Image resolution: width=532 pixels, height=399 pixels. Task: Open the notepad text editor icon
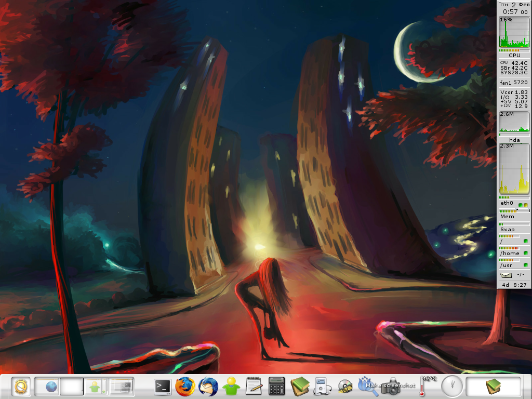coord(254,387)
